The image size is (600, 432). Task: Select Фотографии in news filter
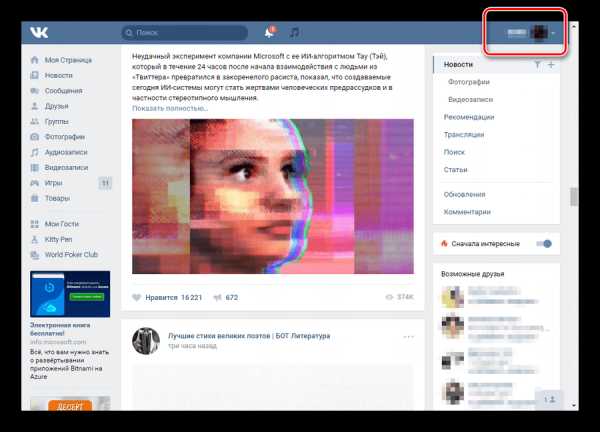coord(469,82)
